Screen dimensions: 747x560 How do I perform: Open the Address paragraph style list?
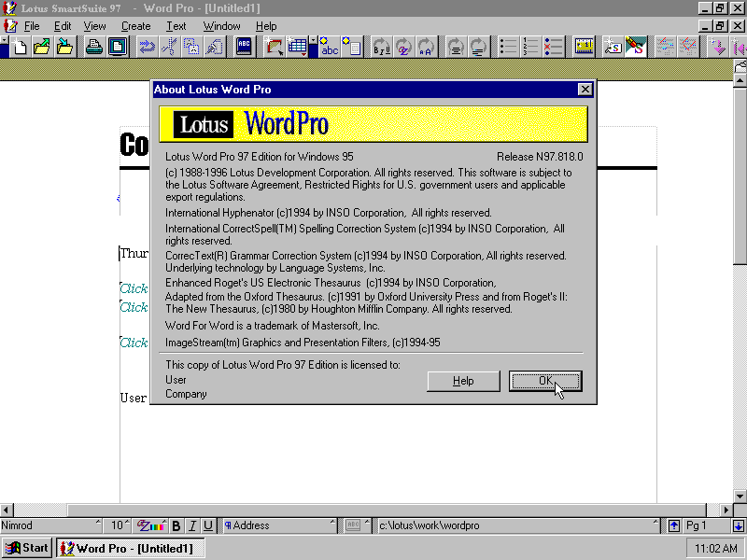coord(280,525)
